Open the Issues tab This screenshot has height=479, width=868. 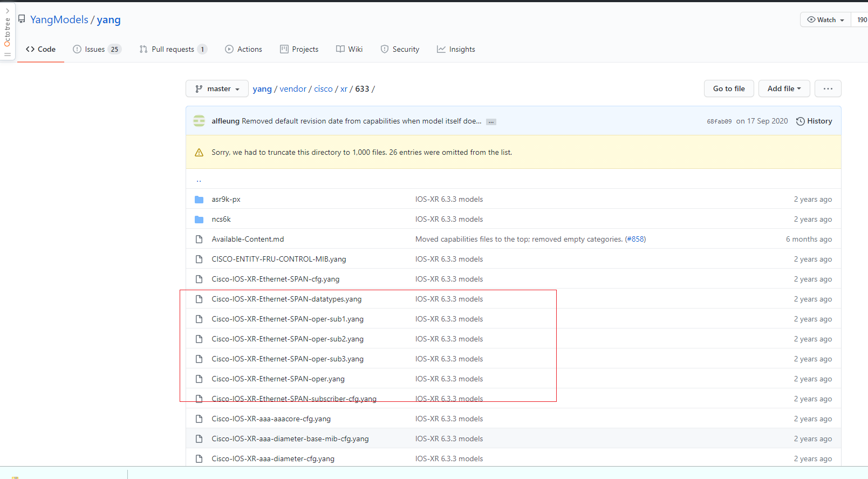tap(97, 49)
